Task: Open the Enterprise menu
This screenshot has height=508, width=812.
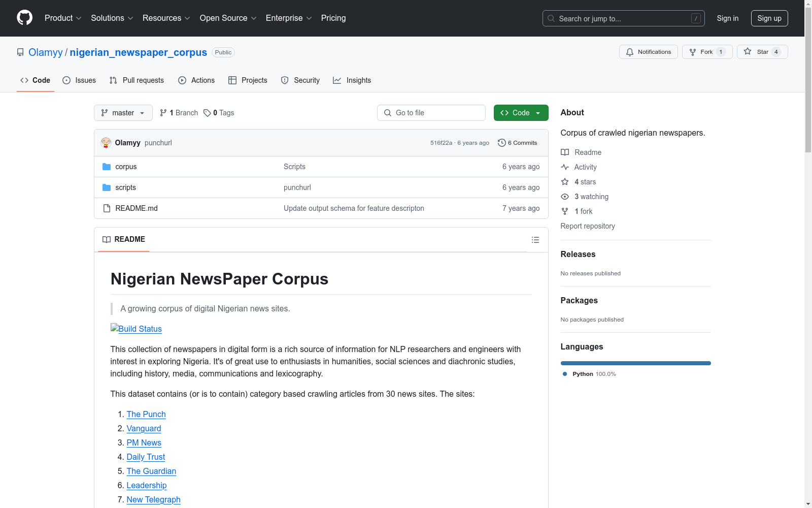Action: 289,18
